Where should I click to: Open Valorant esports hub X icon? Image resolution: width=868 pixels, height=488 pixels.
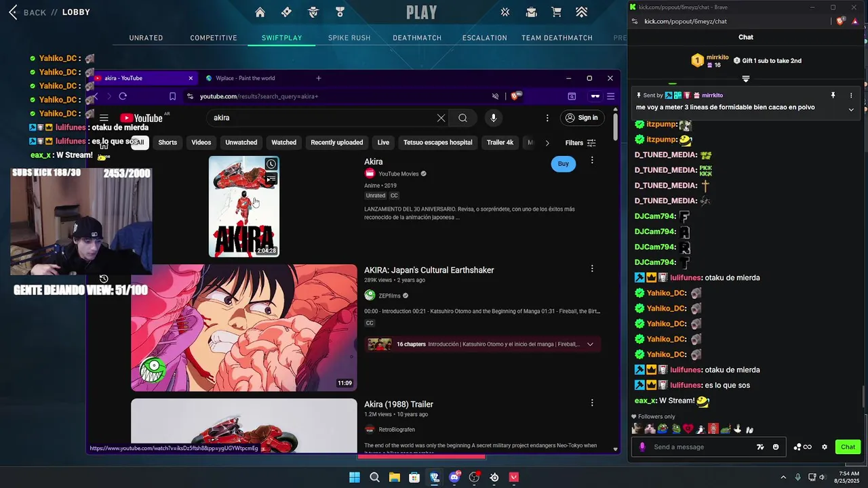pyautogui.click(x=505, y=12)
